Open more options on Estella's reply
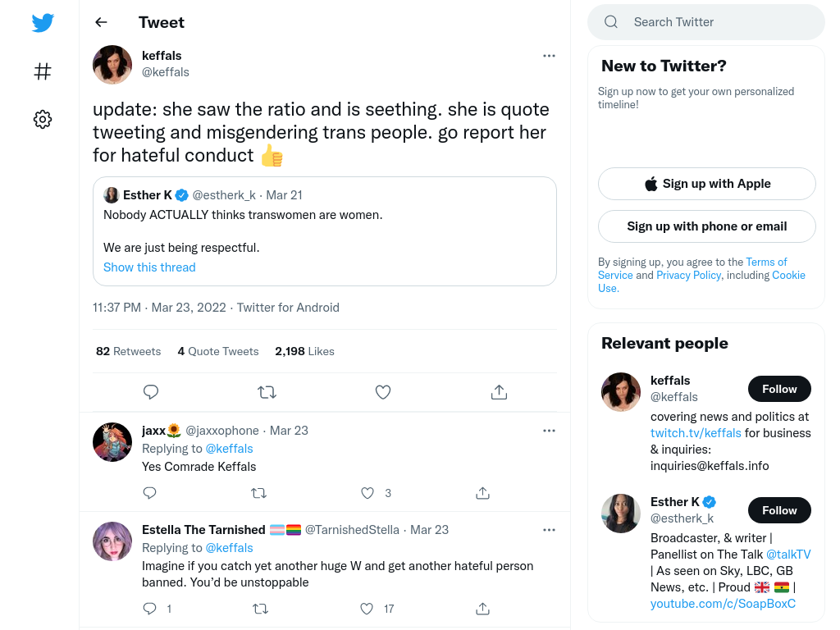Image resolution: width=840 pixels, height=630 pixels. coord(549,530)
